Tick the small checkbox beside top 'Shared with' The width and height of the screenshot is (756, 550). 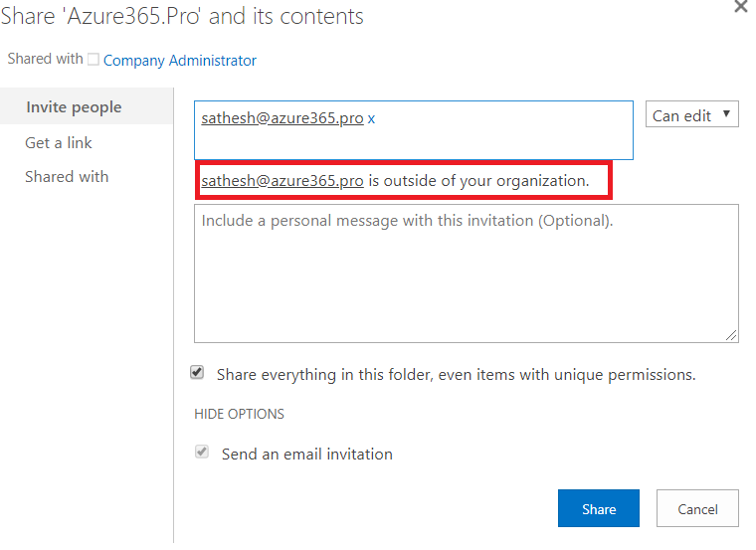pos(94,60)
